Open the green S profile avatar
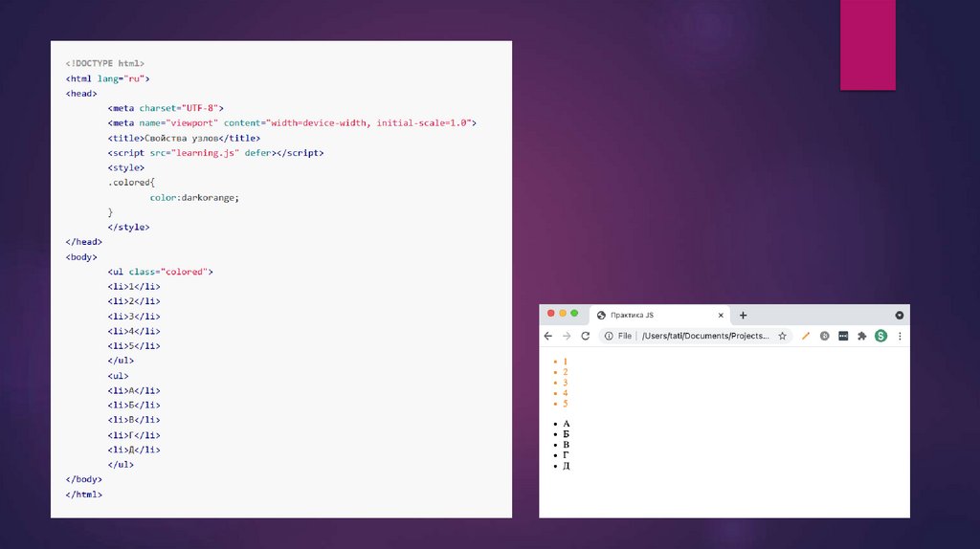Viewport: 980px width, 549px height. click(880, 336)
